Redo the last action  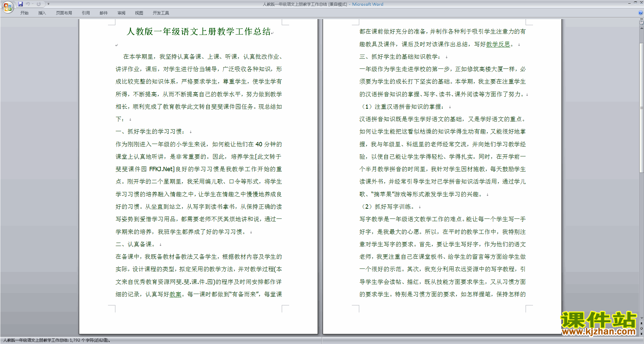point(39,4)
